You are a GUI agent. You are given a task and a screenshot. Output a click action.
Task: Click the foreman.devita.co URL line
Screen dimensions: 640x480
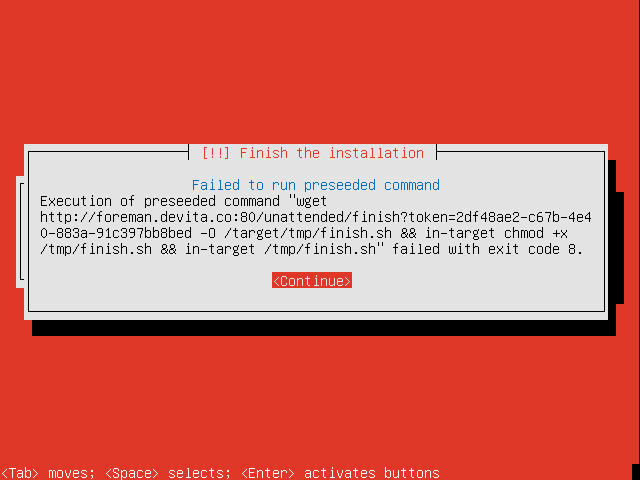click(x=316, y=217)
